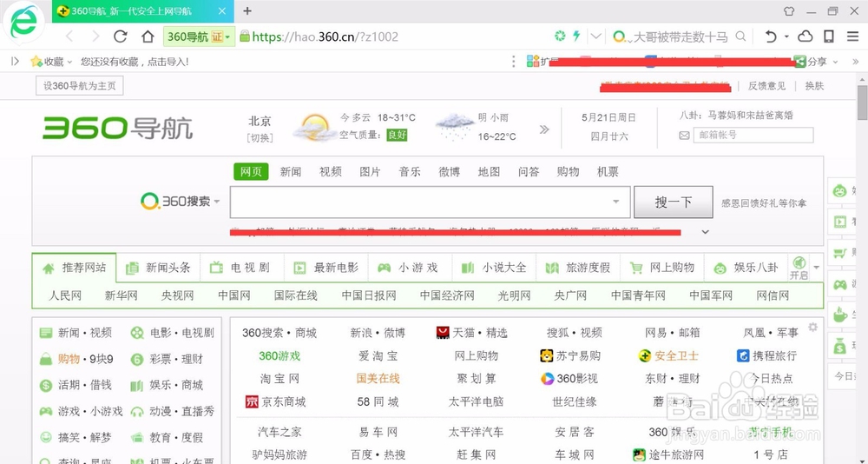Image resolution: width=868 pixels, height=464 pixels.
Task: Open the 收藏 favorites star
Action: click(x=36, y=61)
